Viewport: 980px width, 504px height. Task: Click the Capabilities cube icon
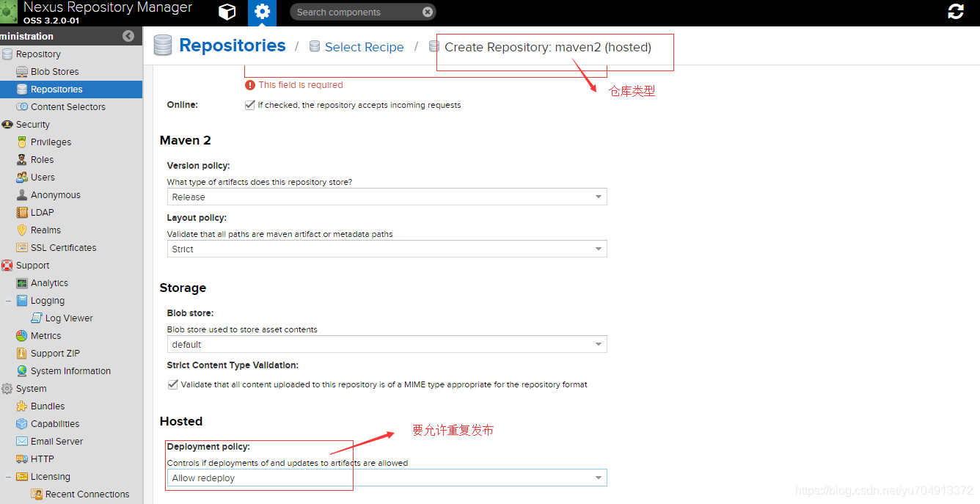[22, 424]
